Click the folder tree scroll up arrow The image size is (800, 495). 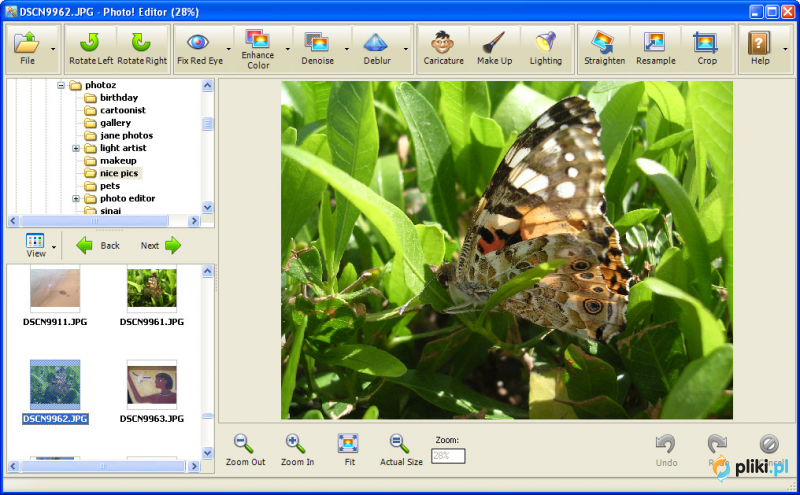click(207, 85)
